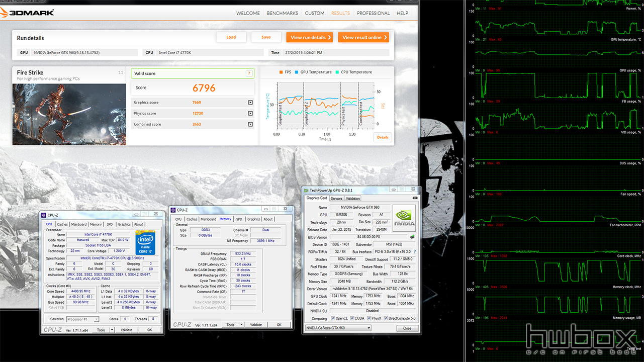Click the title bar icon of the CPU-Z Memory window
Screen dimensions: 644x362
173,210
